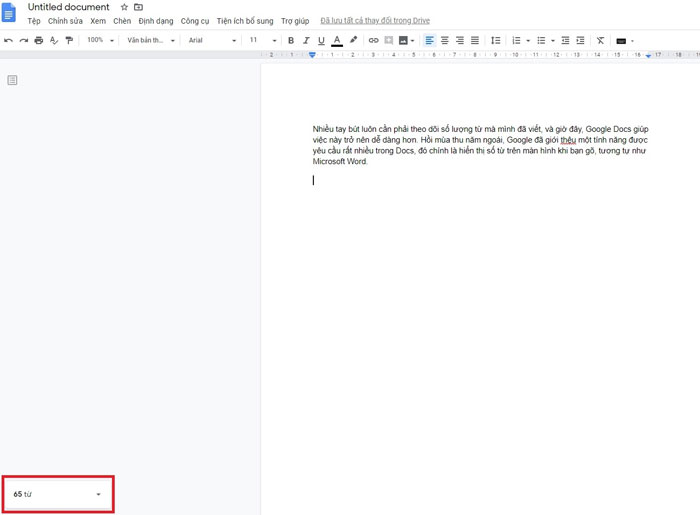Align text right
This screenshot has height=515, width=700.
tap(460, 41)
